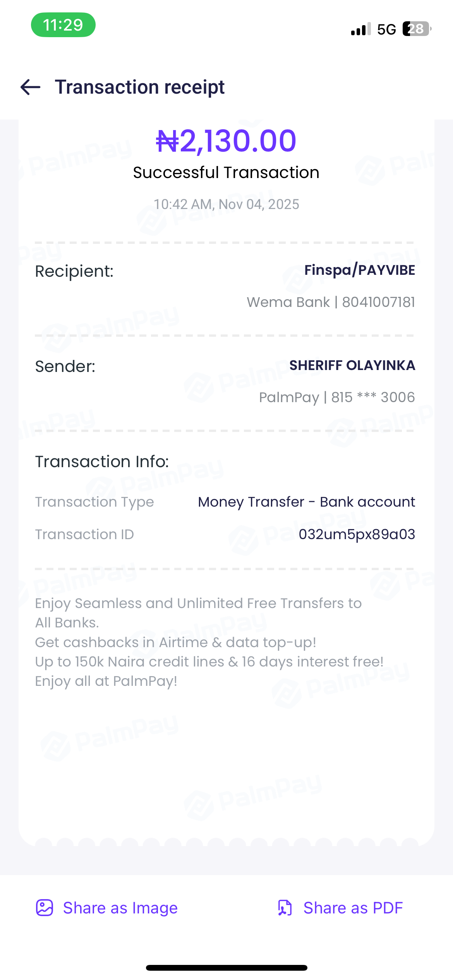Tap the battery level indicator
The height and width of the screenshot is (980, 453).
[417, 29]
